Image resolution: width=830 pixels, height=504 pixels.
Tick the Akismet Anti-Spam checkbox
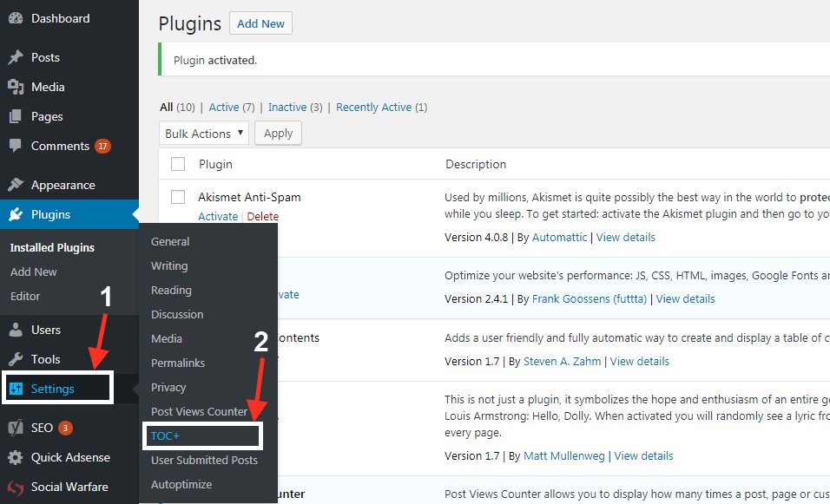(178, 197)
